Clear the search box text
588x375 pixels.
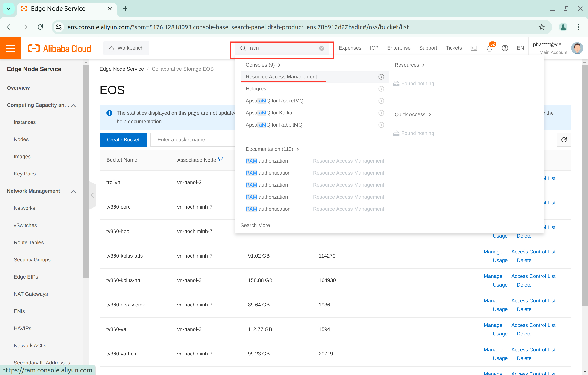(x=322, y=48)
